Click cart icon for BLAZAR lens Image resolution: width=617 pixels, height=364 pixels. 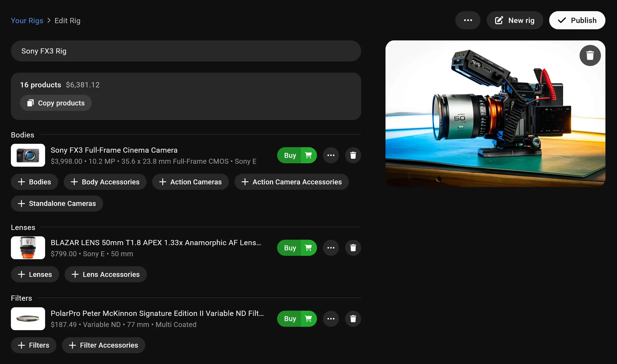(x=308, y=248)
